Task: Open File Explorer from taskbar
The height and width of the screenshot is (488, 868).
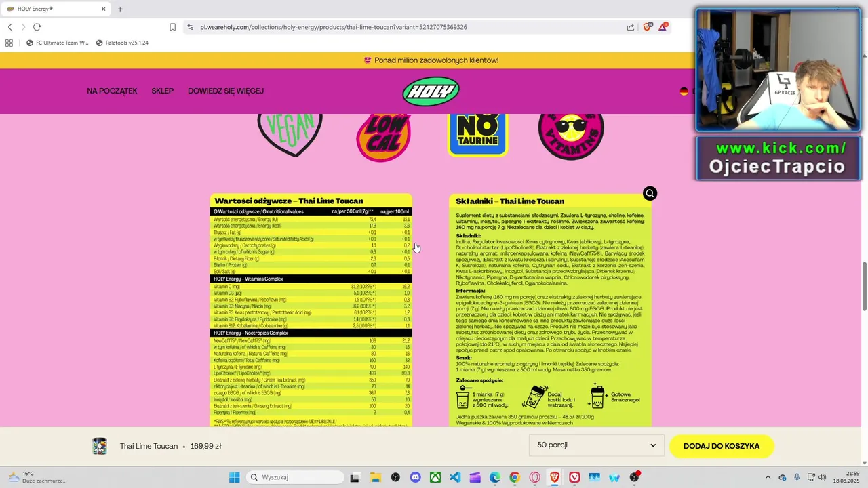Action: pos(375,477)
